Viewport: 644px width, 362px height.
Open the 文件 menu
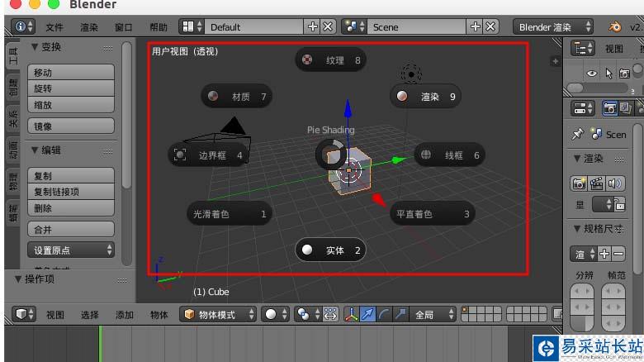tap(54, 27)
